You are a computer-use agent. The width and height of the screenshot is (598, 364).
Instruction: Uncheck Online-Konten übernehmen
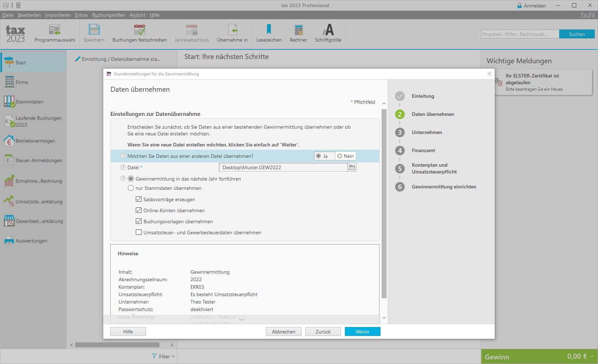coord(139,210)
